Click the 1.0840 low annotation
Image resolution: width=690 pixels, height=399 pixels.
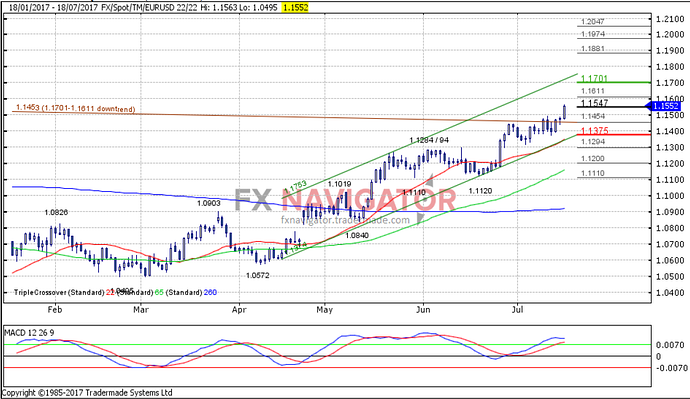[357, 235]
